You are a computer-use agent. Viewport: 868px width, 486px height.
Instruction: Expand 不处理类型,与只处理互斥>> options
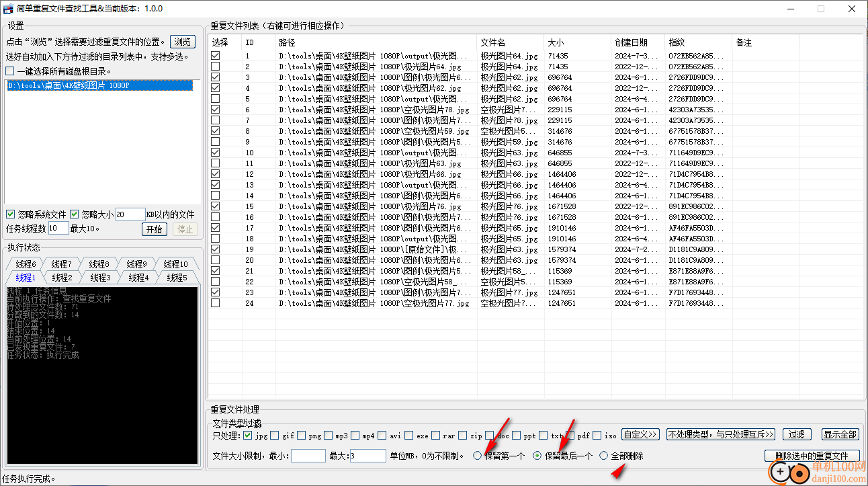[721, 434]
